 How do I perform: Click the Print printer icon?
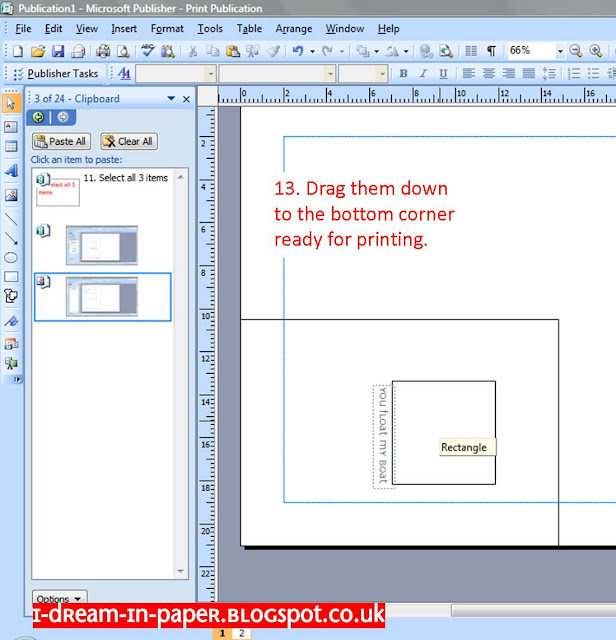(103, 51)
